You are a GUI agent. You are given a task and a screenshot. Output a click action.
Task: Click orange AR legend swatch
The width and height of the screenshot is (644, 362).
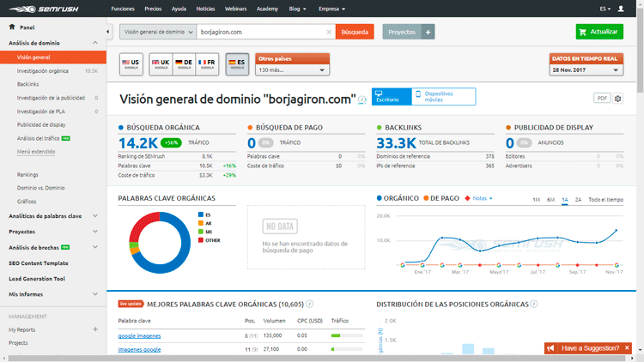pos(201,223)
